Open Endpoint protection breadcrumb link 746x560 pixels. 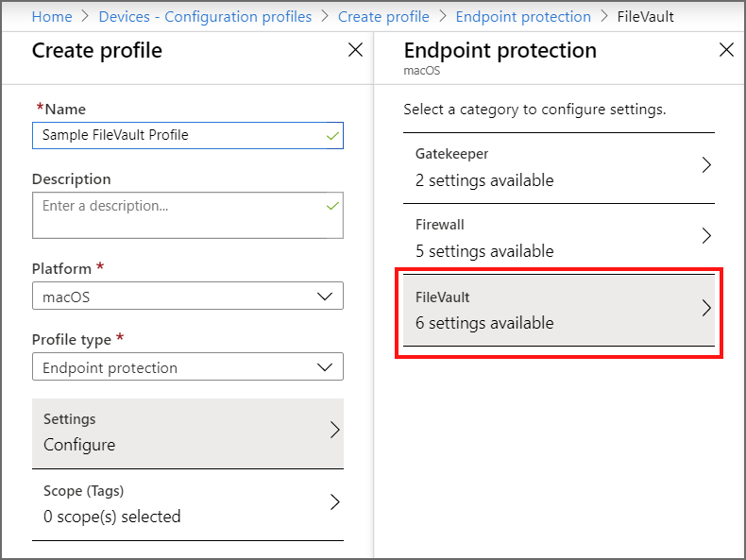point(523,17)
